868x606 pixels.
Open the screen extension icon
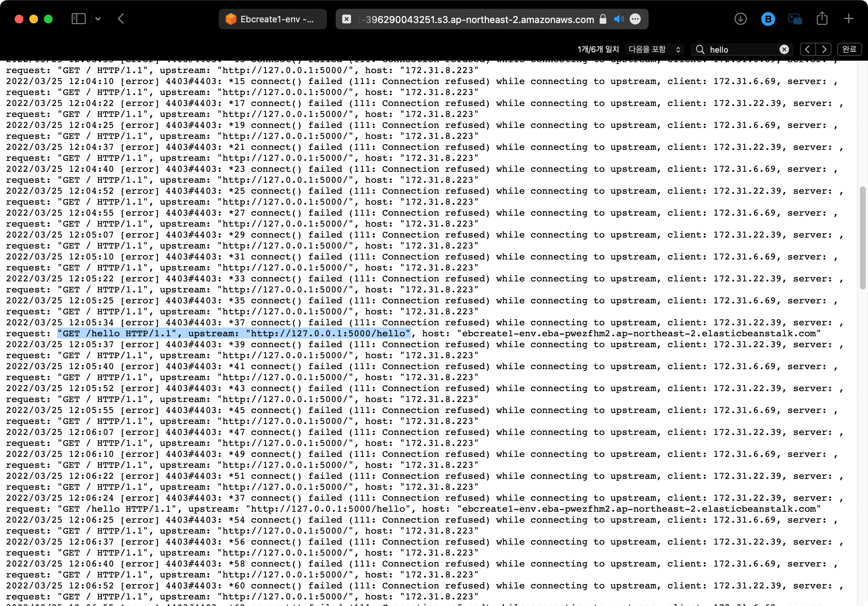coord(795,19)
